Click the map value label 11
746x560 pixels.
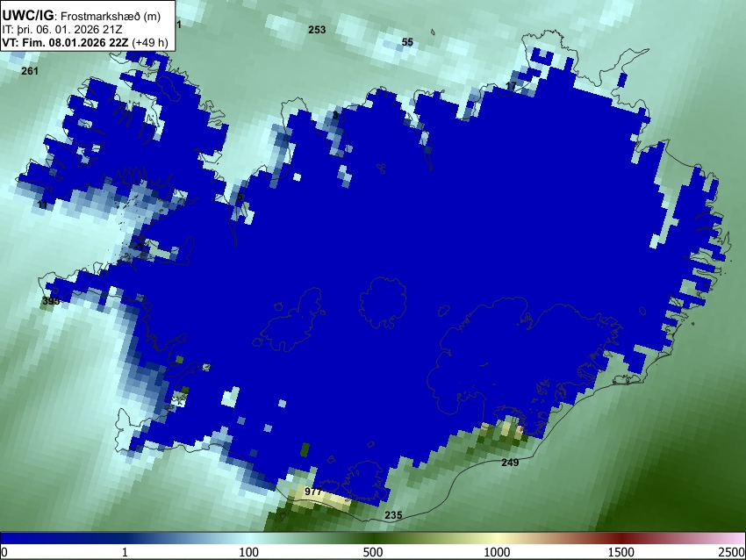(x=42, y=205)
